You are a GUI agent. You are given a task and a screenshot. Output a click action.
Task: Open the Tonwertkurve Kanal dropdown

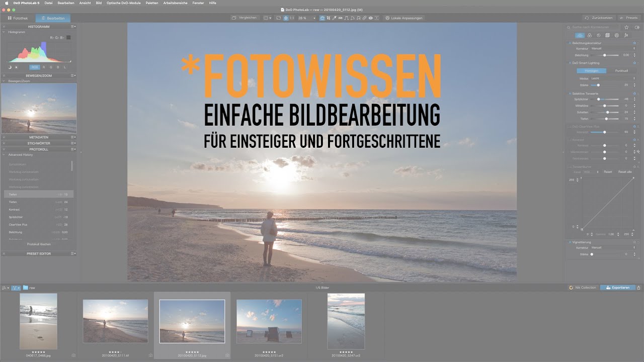click(591, 172)
